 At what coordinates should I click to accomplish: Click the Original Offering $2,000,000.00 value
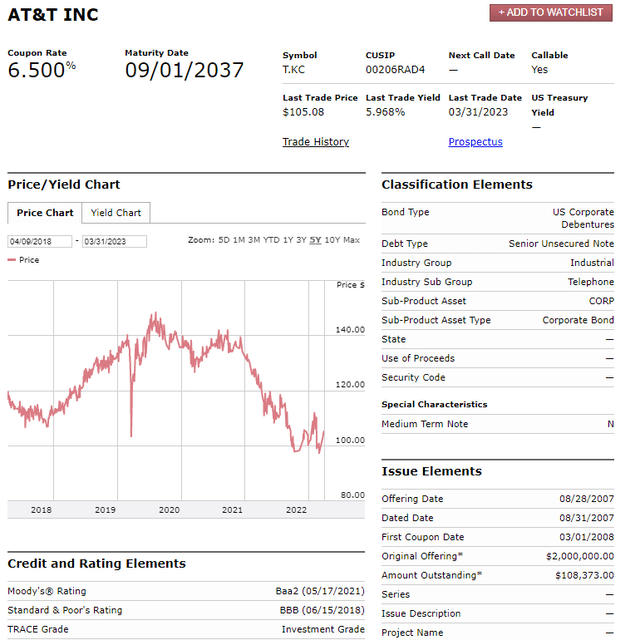(x=580, y=556)
